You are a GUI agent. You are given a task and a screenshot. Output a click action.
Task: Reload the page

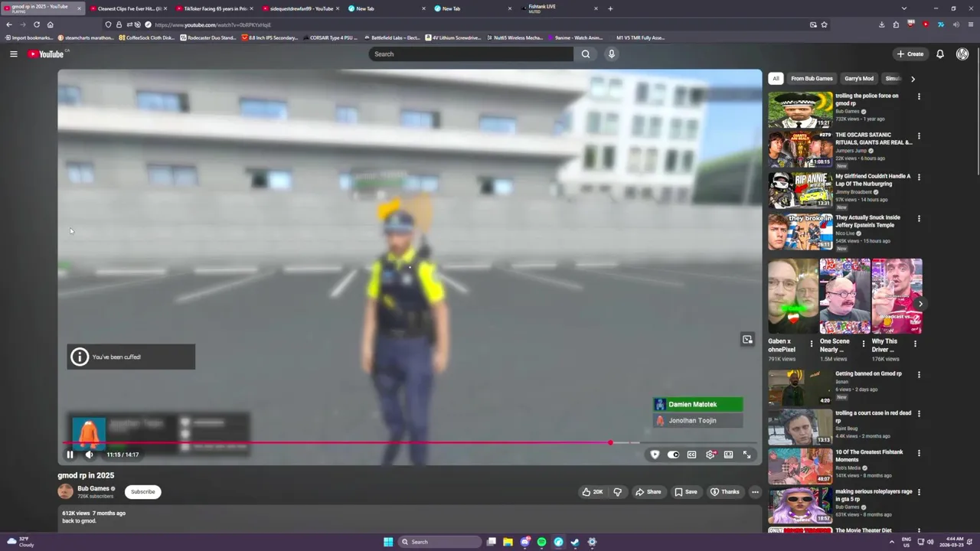36,24
